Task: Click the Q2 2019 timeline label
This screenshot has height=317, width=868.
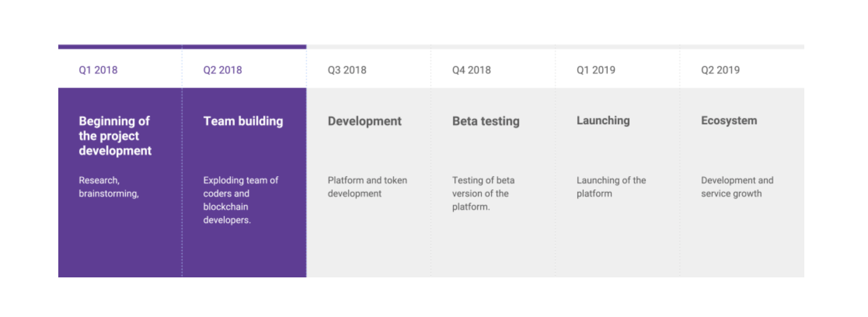Action: (720, 70)
